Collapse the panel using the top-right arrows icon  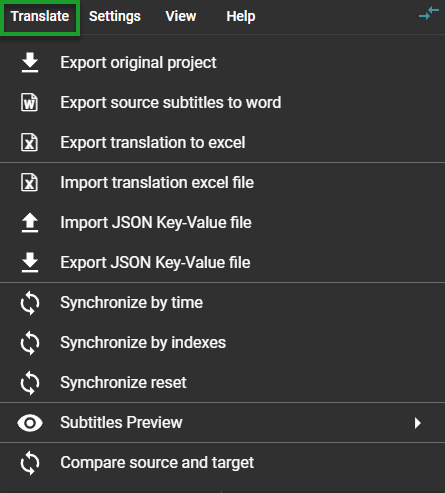(x=429, y=14)
